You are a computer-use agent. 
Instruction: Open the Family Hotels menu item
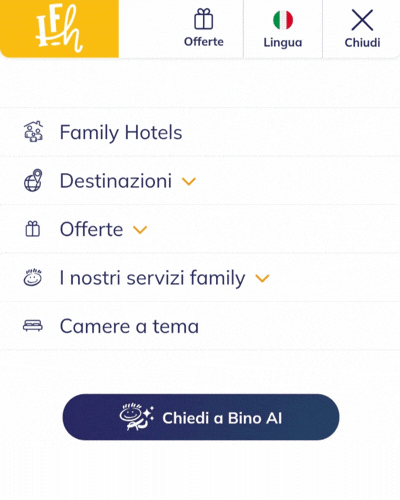point(200,132)
